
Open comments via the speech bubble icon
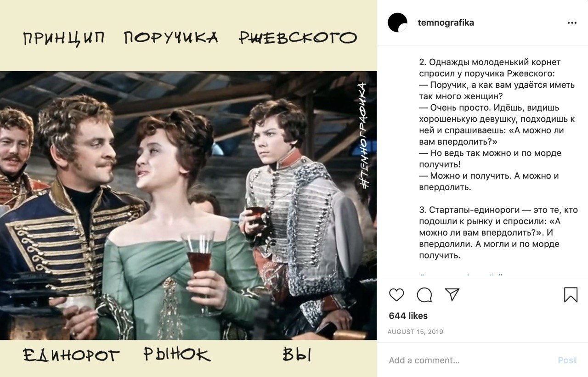click(x=424, y=295)
